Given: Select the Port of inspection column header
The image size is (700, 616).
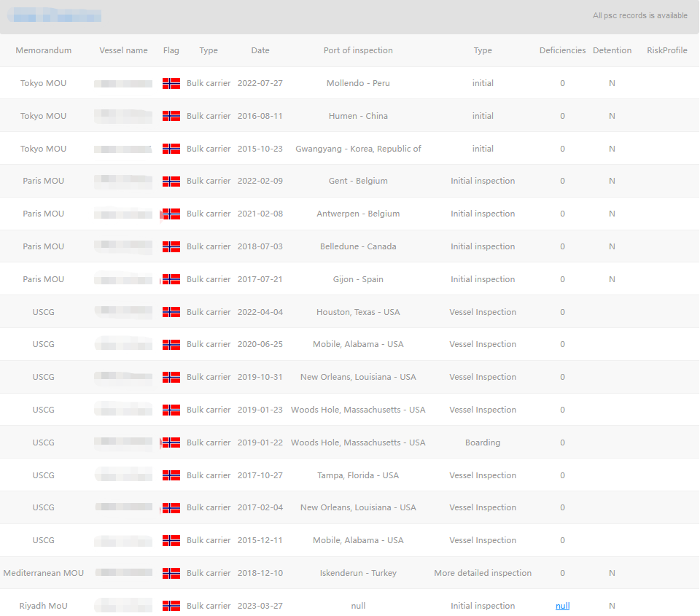Looking at the screenshot, I should click(358, 50).
